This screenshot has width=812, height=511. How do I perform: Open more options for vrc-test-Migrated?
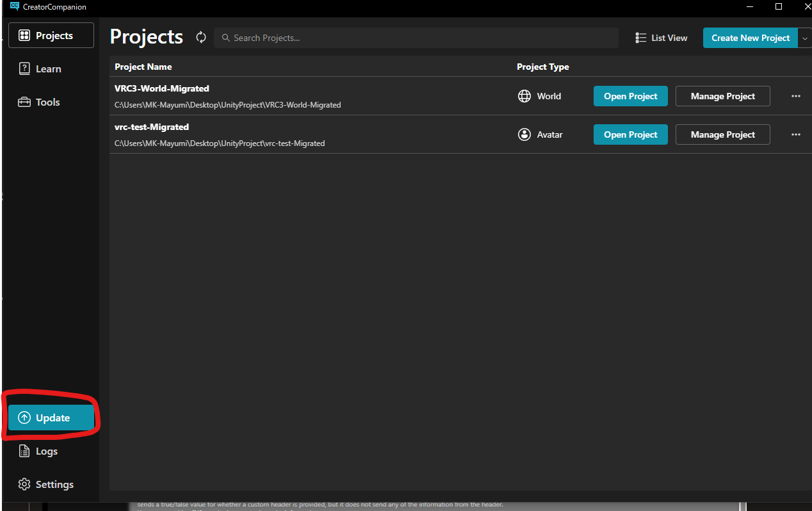click(x=796, y=134)
